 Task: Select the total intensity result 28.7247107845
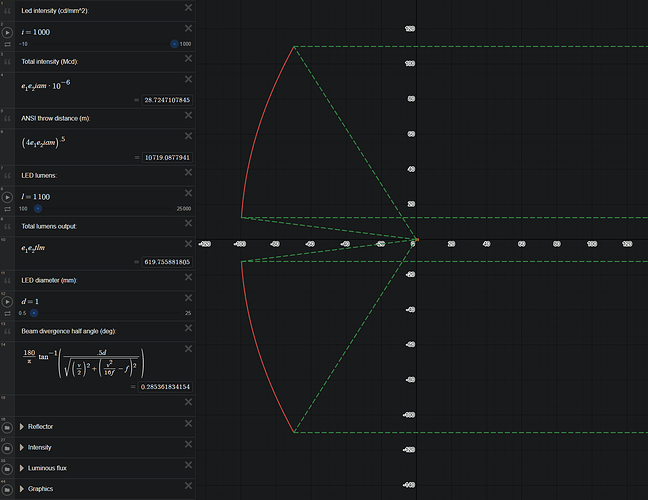167,100
